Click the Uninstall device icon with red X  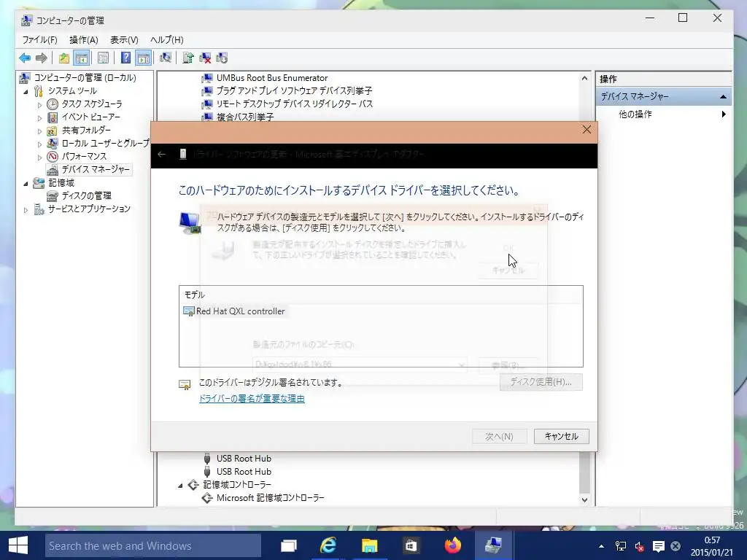[x=205, y=58]
